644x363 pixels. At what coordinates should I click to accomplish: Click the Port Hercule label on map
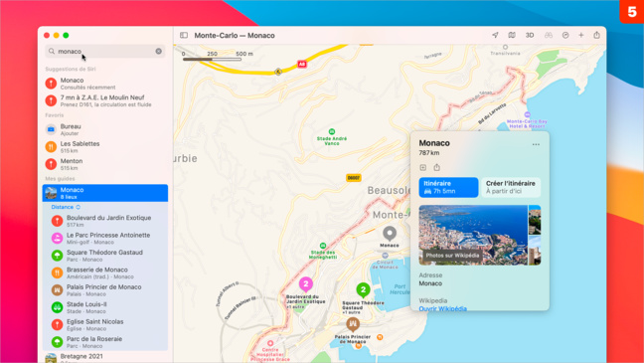coord(401,289)
